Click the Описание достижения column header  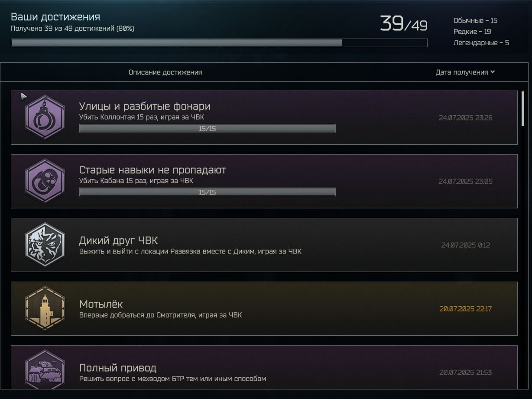(165, 72)
